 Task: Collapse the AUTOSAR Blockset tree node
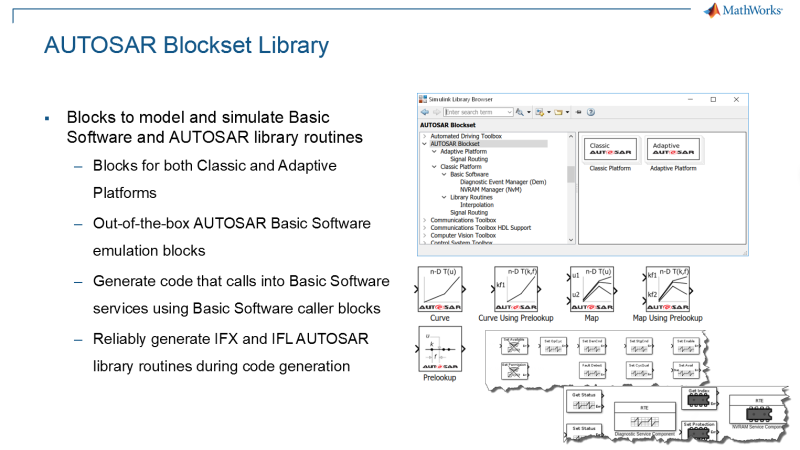pyautogui.click(x=424, y=144)
